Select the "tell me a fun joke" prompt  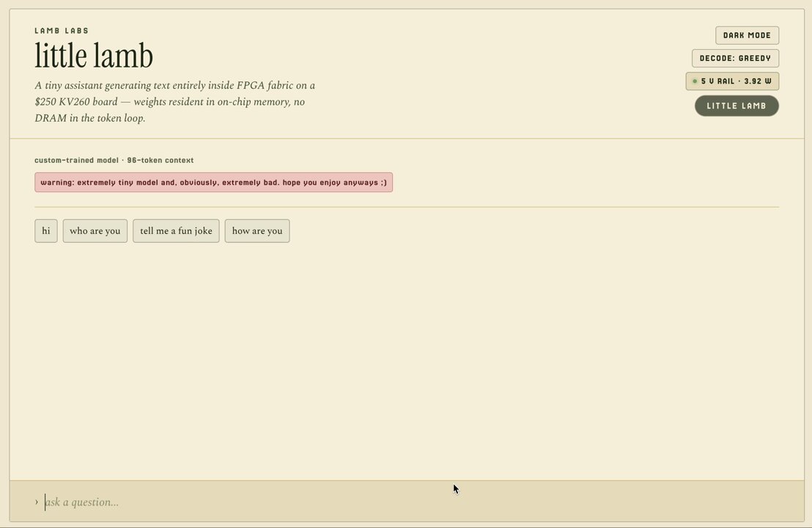pyautogui.click(x=176, y=230)
